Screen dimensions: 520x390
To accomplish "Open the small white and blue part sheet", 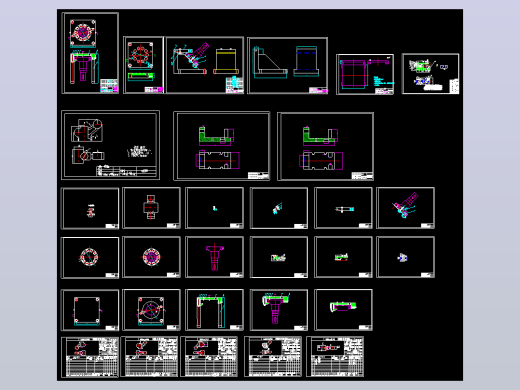I will 405,257.
